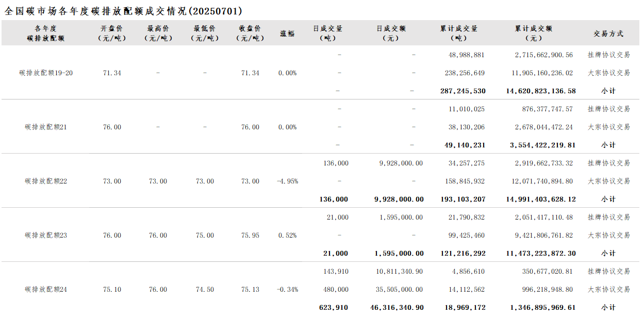Select the 0.52% change cell
644x316 pixels.
(287, 236)
